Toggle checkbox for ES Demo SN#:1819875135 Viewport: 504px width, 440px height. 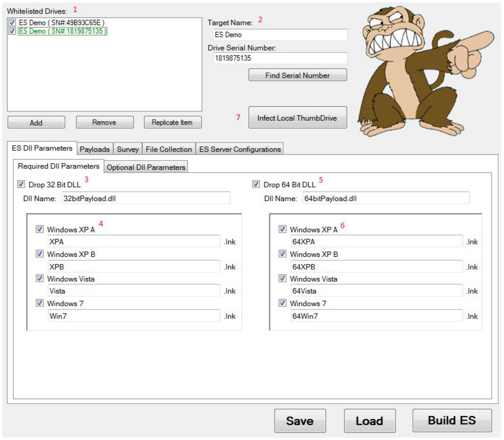pyautogui.click(x=12, y=31)
